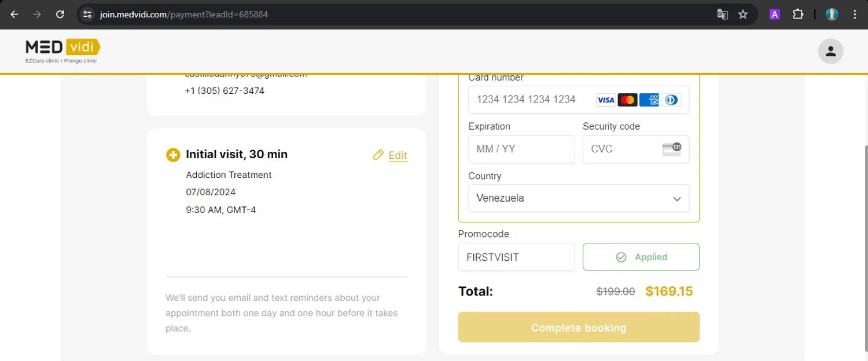Open site information icon in address bar

pyautogui.click(x=87, y=14)
